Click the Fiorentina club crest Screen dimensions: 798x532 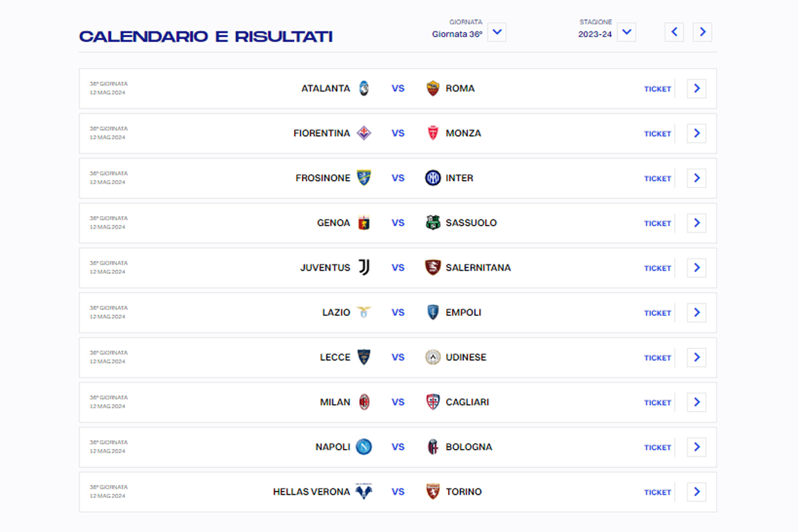pyautogui.click(x=364, y=133)
